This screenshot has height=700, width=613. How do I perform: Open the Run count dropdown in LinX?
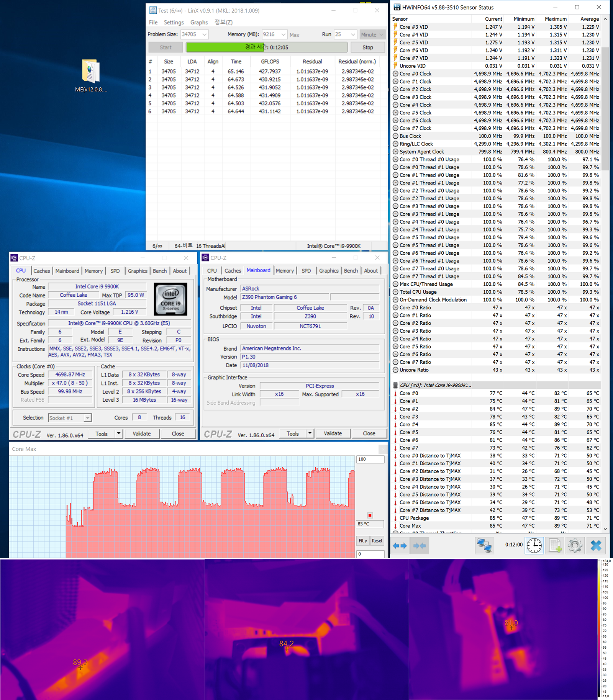coord(353,34)
